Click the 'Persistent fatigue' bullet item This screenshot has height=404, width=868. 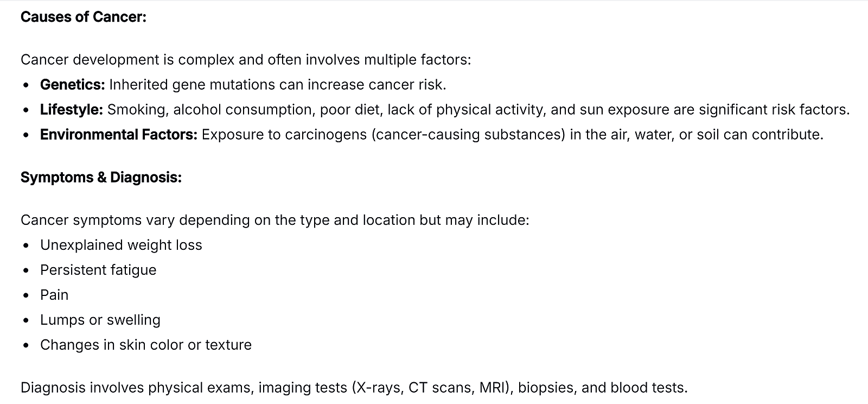click(x=98, y=270)
